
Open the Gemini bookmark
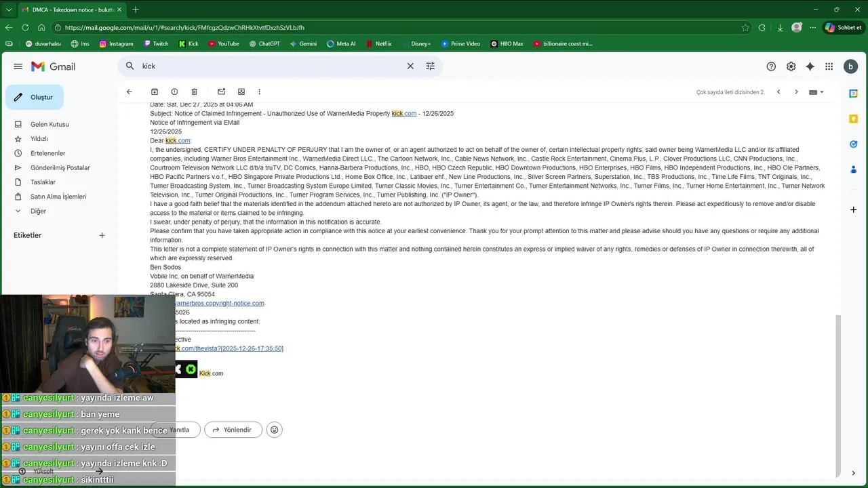click(x=303, y=43)
